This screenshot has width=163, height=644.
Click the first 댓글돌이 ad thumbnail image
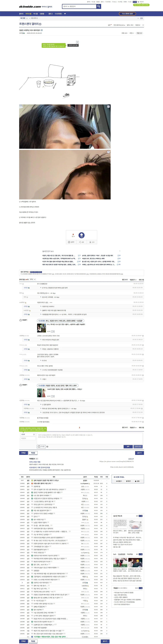41,328
